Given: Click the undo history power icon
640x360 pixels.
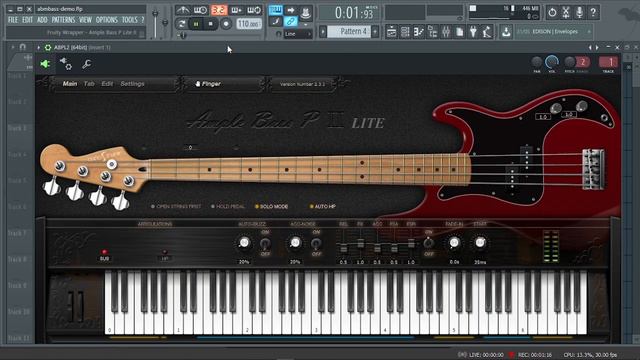Looking at the screenshot, I should coord(552,13).
